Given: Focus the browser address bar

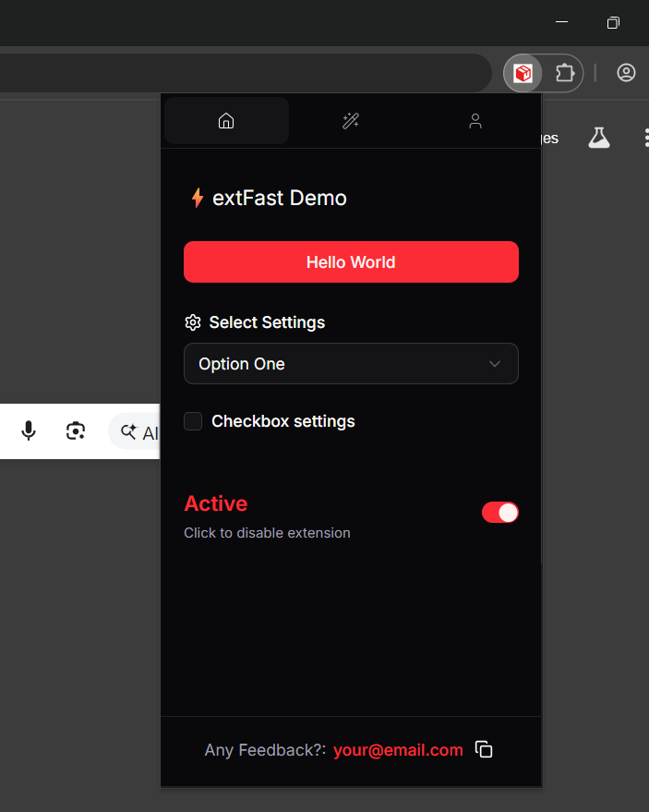Looking at the screenshot, I should [240, 73].
